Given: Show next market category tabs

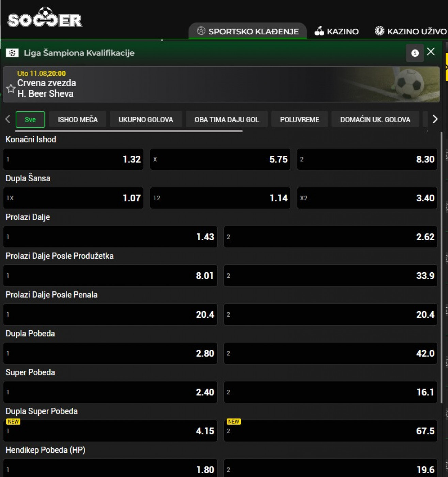Looking at the screenshot, I should coord(435,119).
